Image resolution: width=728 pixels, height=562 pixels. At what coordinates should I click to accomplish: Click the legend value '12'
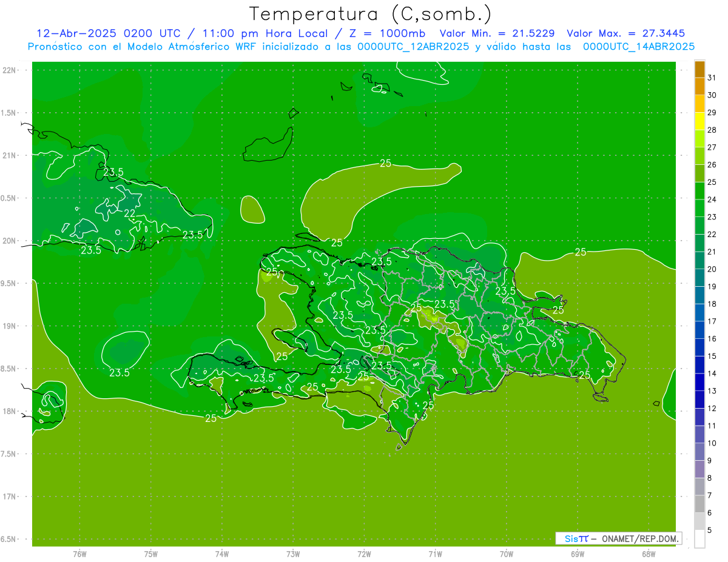point(712,409)
